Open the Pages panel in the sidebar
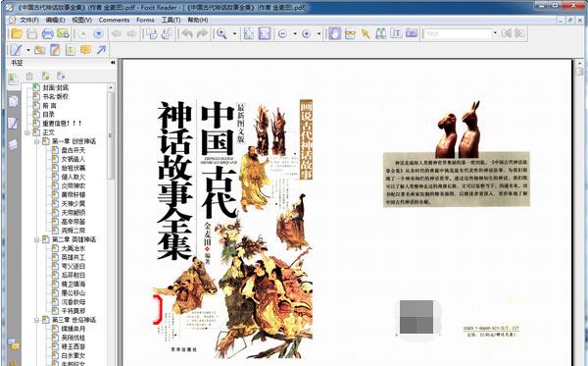The width and height of the screenshot is (588, 366). (13, 101)
